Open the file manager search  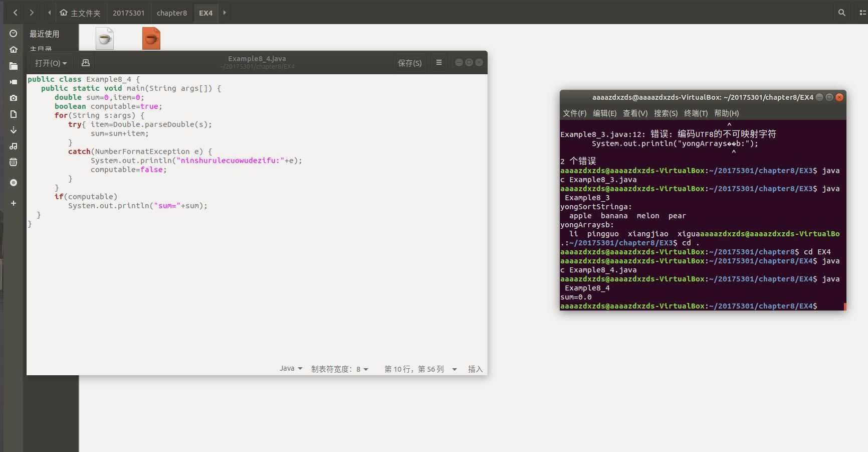[842, 13]
